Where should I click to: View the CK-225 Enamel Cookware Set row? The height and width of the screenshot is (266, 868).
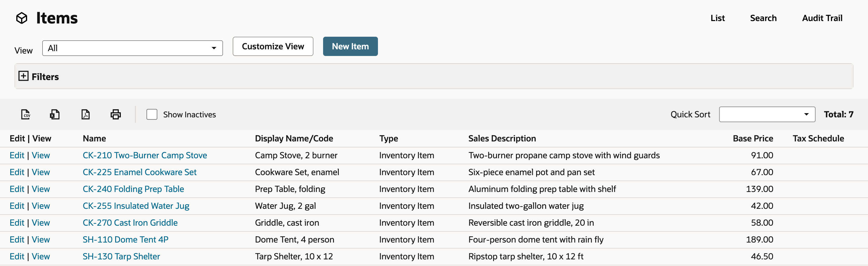(x=41, y=172)
